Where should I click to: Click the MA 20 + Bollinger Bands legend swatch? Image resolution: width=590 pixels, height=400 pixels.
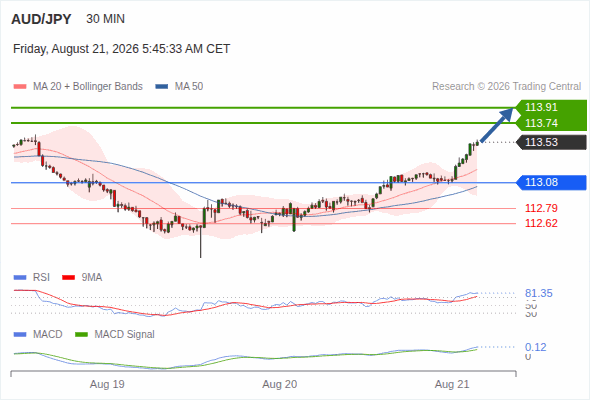tap(20, 87)
